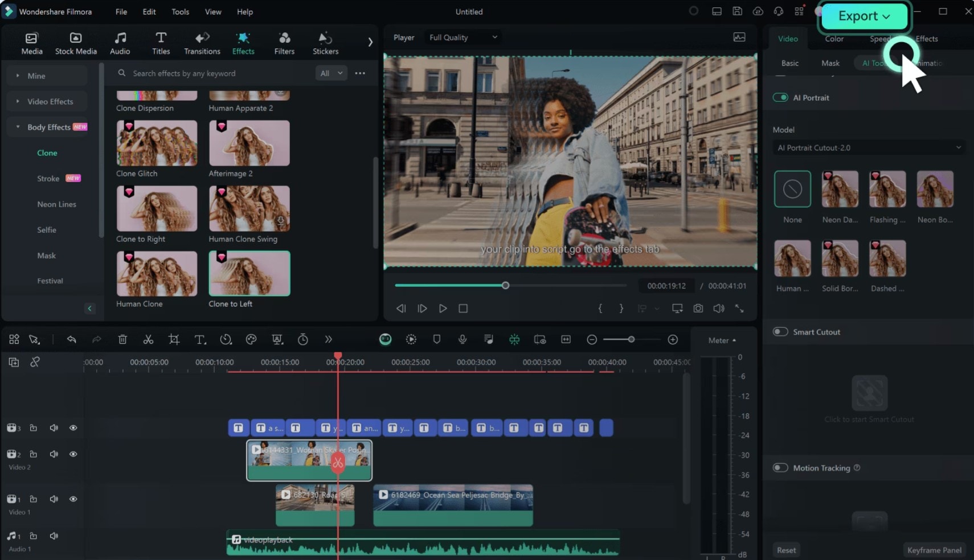Click the link chain icon above tracks

pyautogui.click(x=35, y=362)
